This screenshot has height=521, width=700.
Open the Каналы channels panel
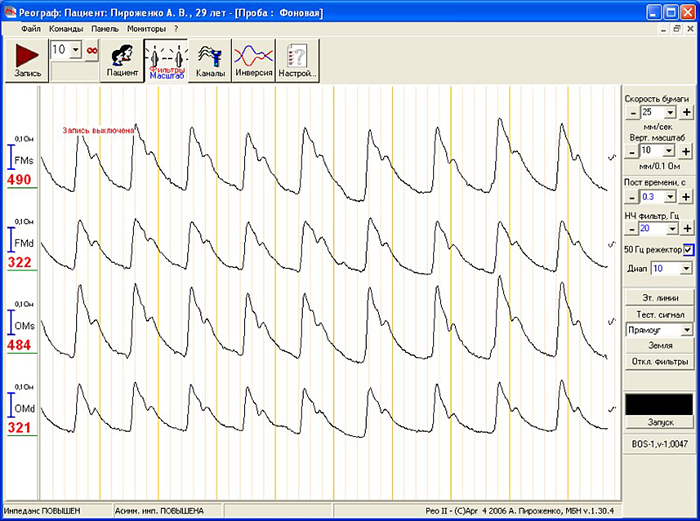(210, 61)
